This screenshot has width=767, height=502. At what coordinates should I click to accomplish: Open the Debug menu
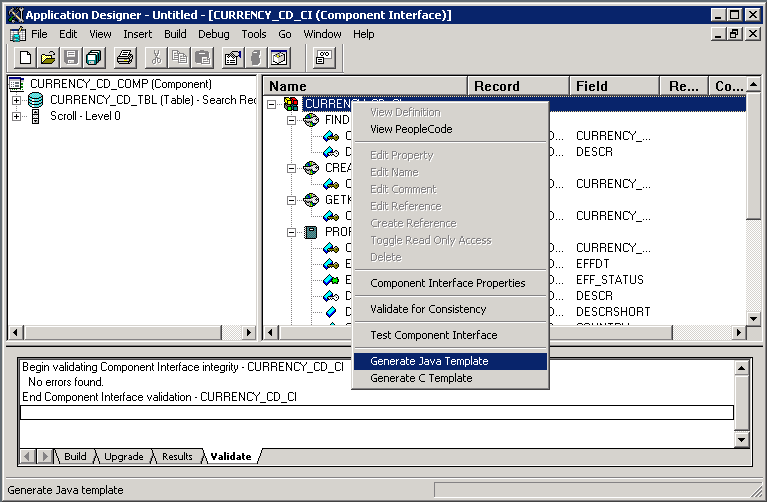point(214,34)
